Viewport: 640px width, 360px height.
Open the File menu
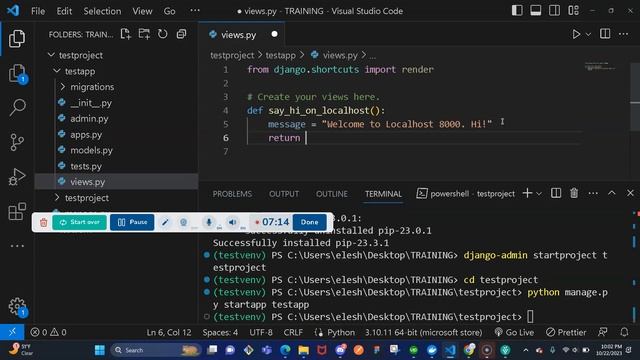38,11
